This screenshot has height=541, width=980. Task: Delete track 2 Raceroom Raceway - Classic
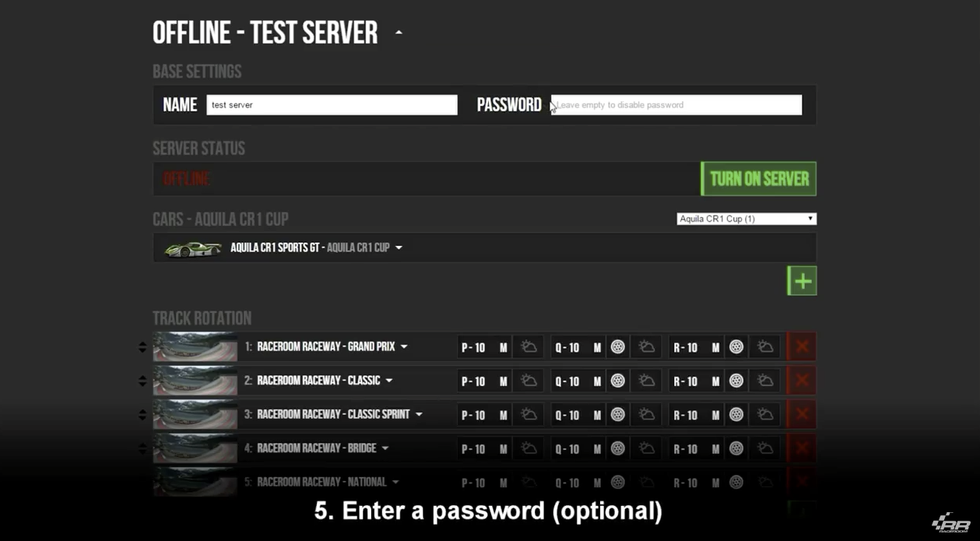(x=802, y=381)
